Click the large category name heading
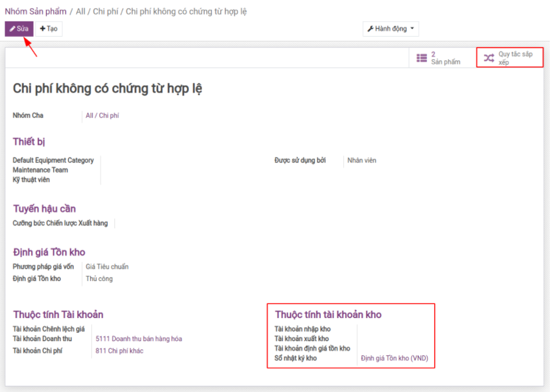 (x=107, y=89)
